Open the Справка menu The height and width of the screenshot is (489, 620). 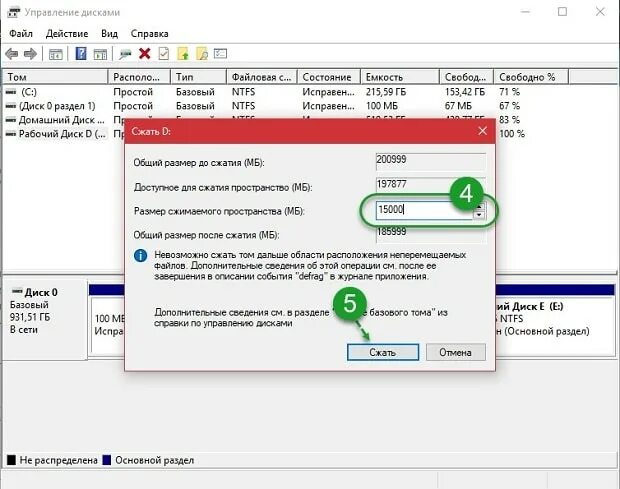pyautogui.click(x=149, y=34)
